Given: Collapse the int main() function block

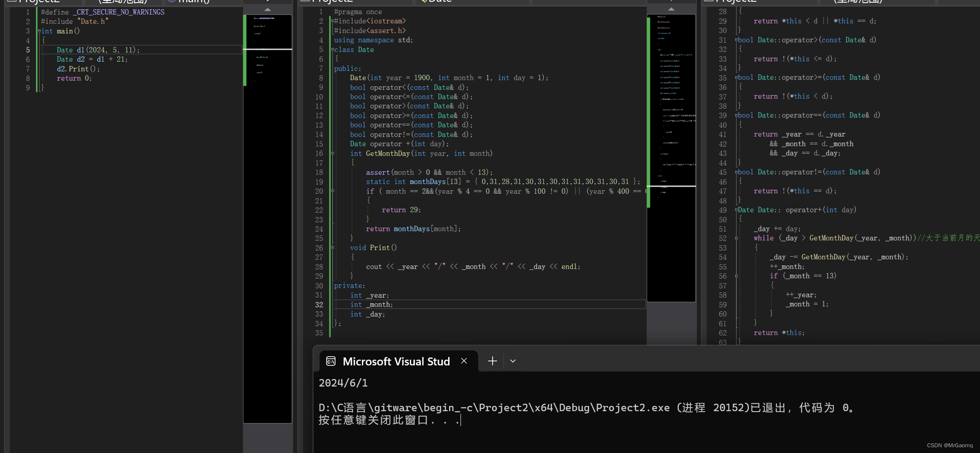Looking at the screenshot, I should coord(39,31).
